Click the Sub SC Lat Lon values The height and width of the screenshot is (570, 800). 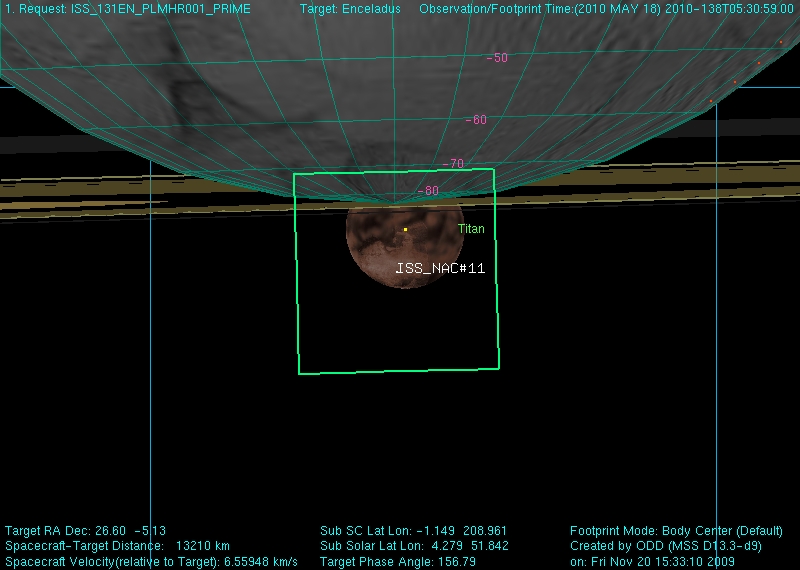tap(413, 531)
